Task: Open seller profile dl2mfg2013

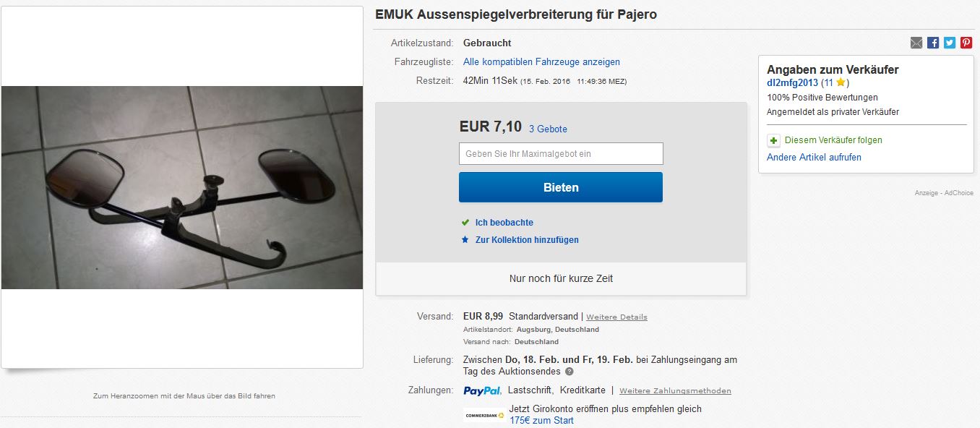Action: [792, 83]
